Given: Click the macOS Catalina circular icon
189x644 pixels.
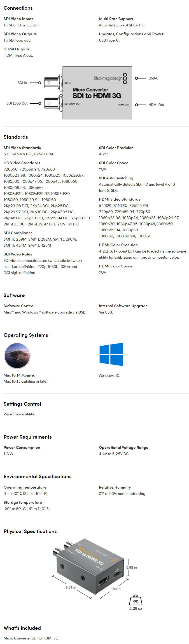Looking at the screenshot, I should [x=17, y=356].
